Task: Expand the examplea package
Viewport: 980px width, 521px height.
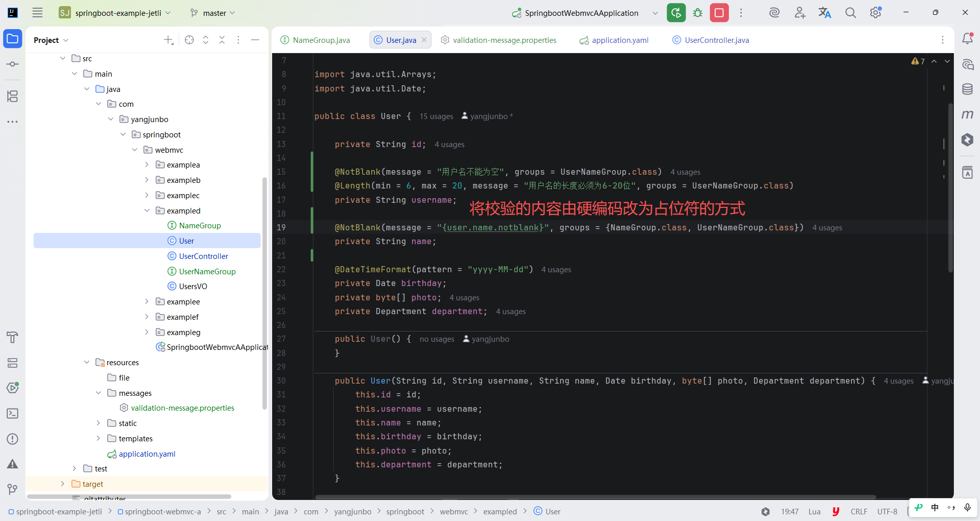Action: [x=147, y=164]
